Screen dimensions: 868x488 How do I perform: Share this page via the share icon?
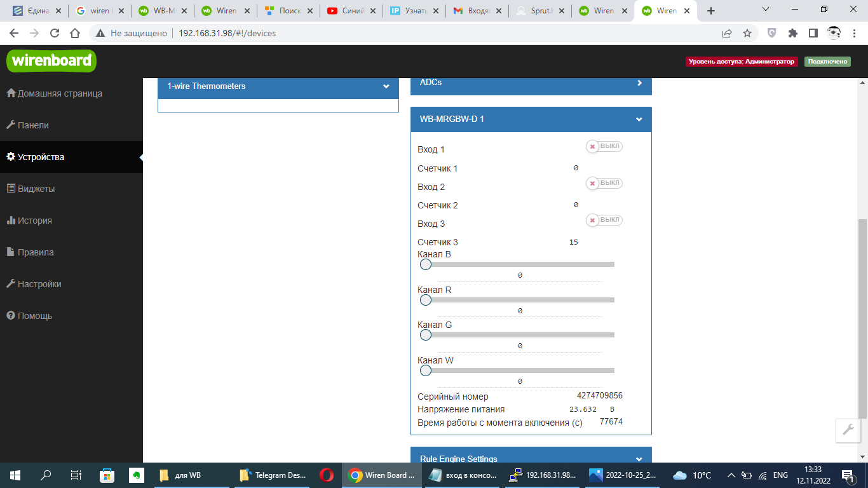click(x=727, y=33)
